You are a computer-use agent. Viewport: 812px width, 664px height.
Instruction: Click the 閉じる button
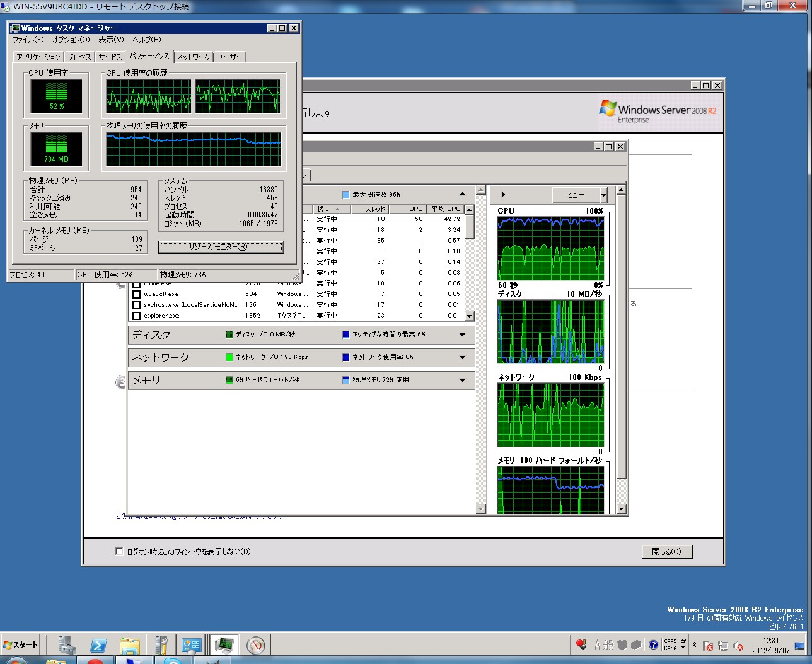[666, 551]
